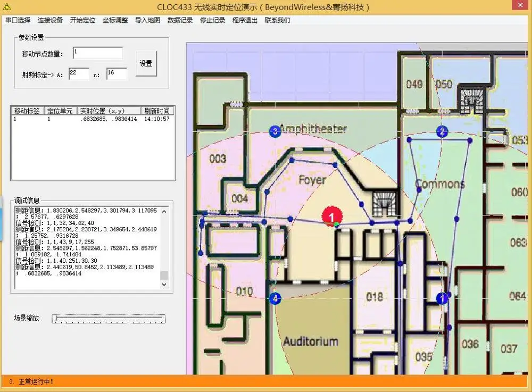The width and height of the screenshot is (532, 392).
Task: Click room 050 on the map
Action: [444, 84]
